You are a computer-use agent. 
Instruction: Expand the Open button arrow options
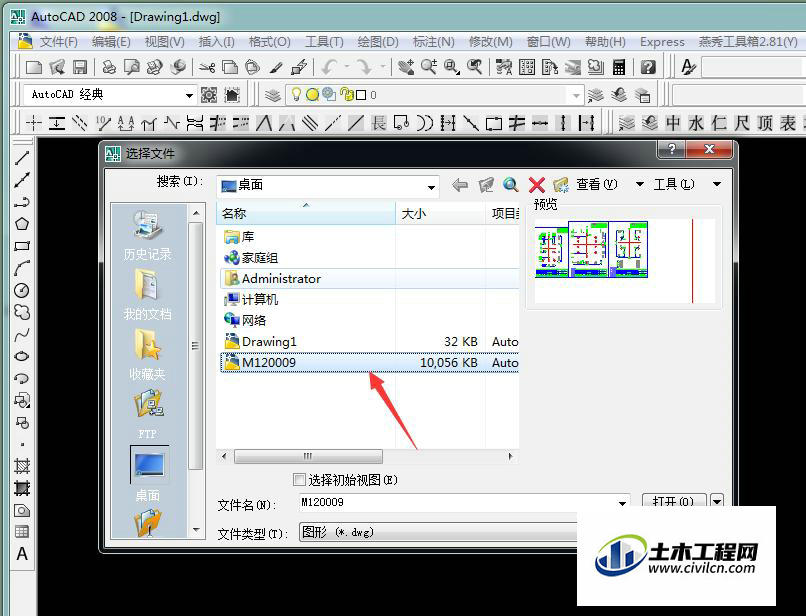pos(717,501)
